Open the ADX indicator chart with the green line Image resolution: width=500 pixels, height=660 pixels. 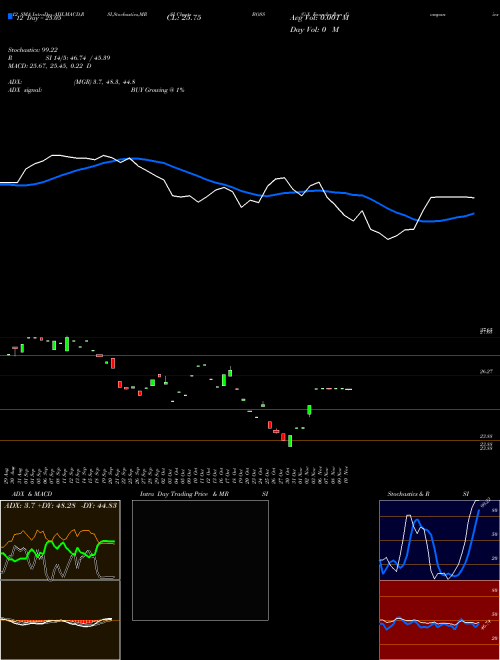60,540
